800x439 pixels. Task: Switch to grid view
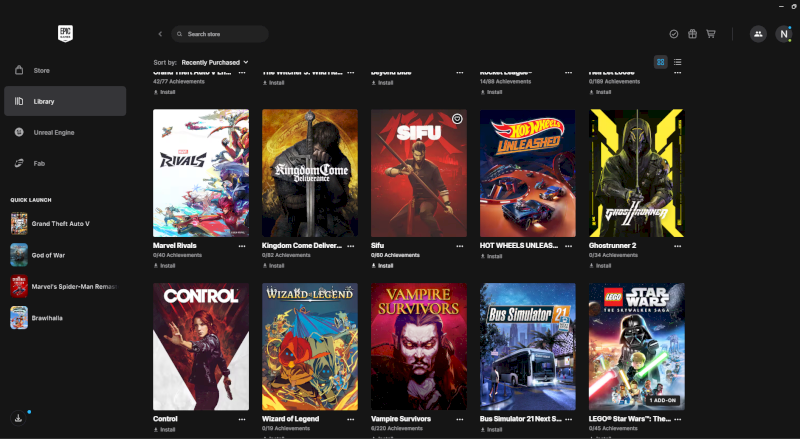click(x=660, y=62)
